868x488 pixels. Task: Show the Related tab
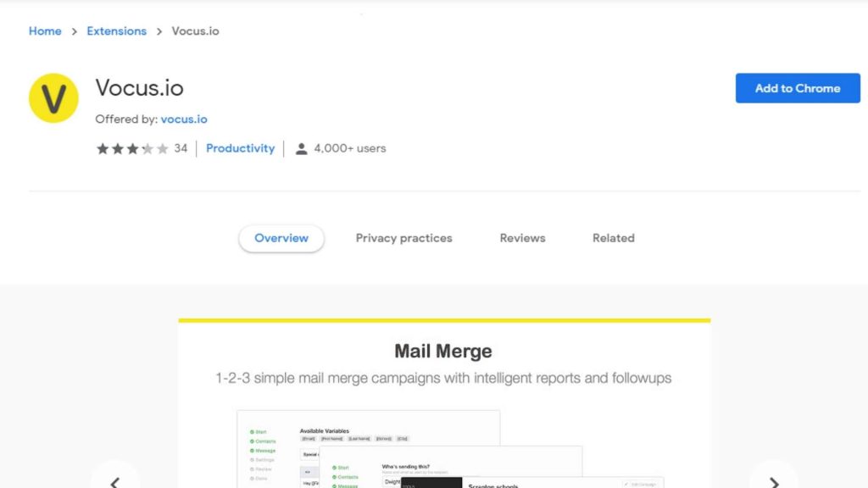pyautogui.click(x=613, y=238)
